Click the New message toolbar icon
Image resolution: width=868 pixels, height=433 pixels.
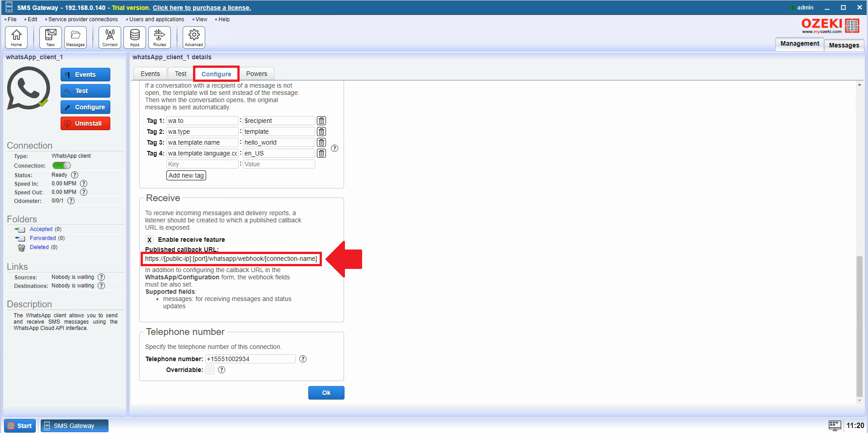[x=51, y=37]
